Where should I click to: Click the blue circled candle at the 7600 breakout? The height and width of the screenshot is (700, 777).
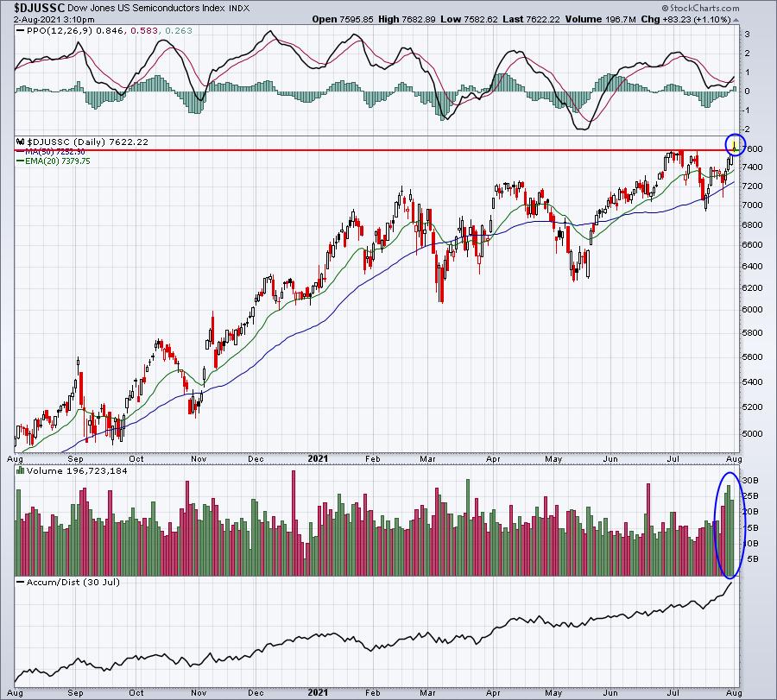[x=735, y=145]
